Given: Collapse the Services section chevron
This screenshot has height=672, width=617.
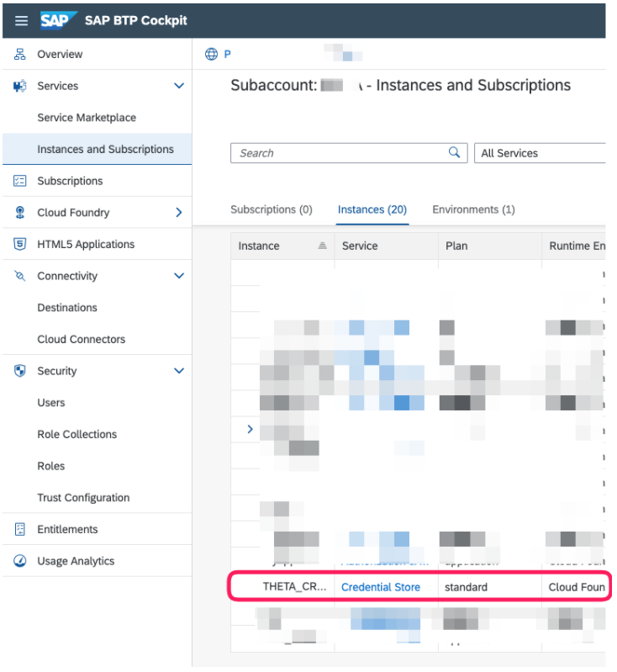Looking at the screenshot, I should [x=179, y=86].
